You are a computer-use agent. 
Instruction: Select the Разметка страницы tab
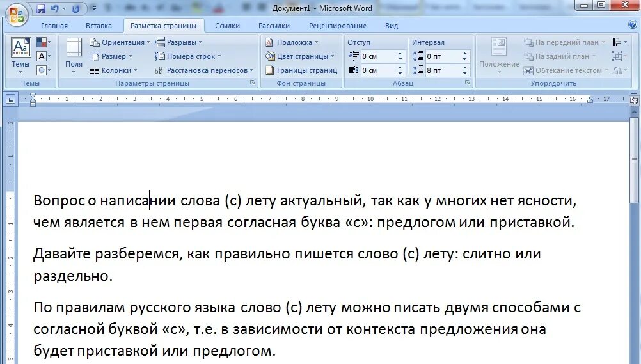(x=164, y=26)
